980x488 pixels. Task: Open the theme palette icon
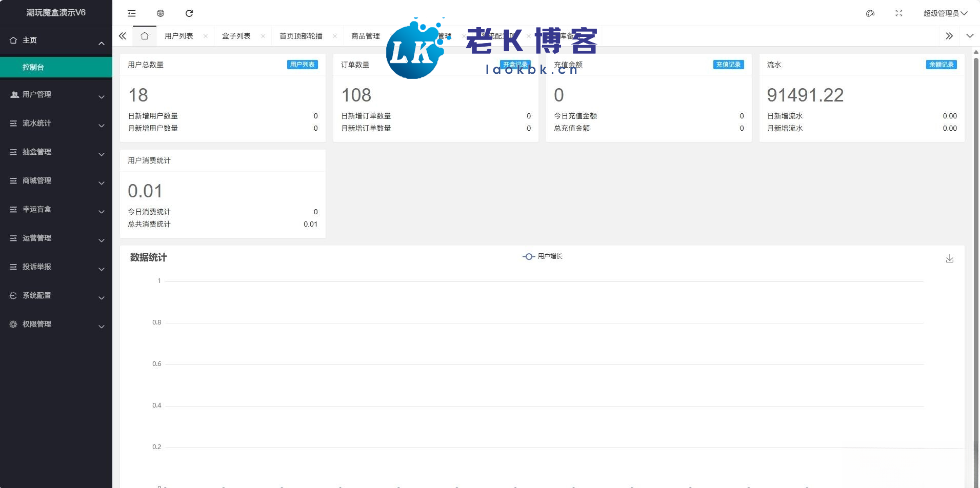tap(870, 13)
